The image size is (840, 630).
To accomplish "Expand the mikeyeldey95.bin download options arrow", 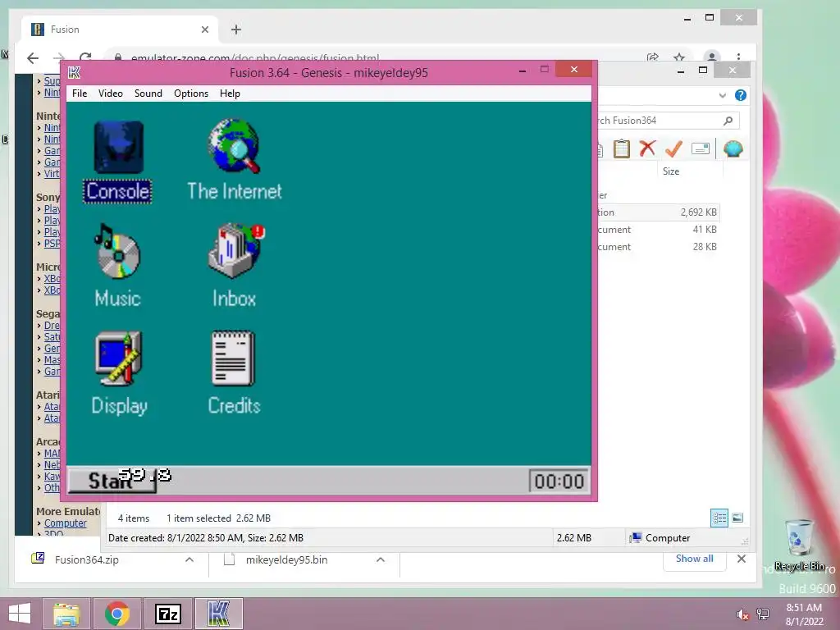I will click(381, 559).
